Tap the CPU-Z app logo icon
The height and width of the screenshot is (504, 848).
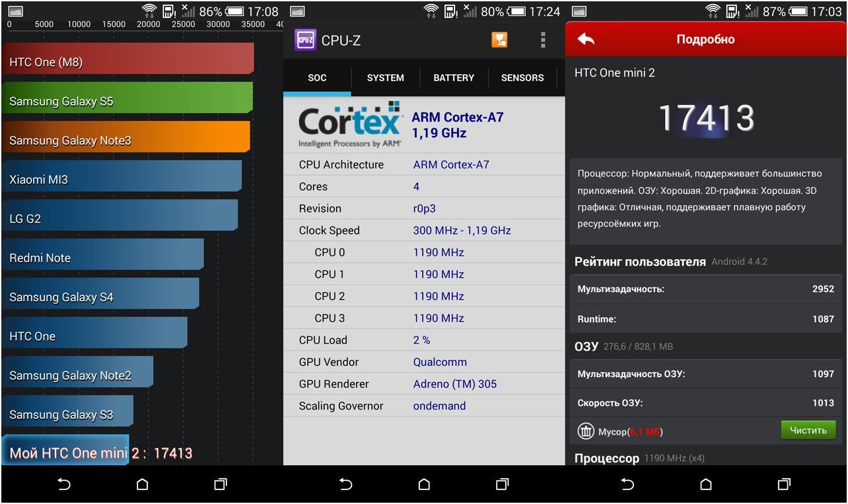[305, 40]
